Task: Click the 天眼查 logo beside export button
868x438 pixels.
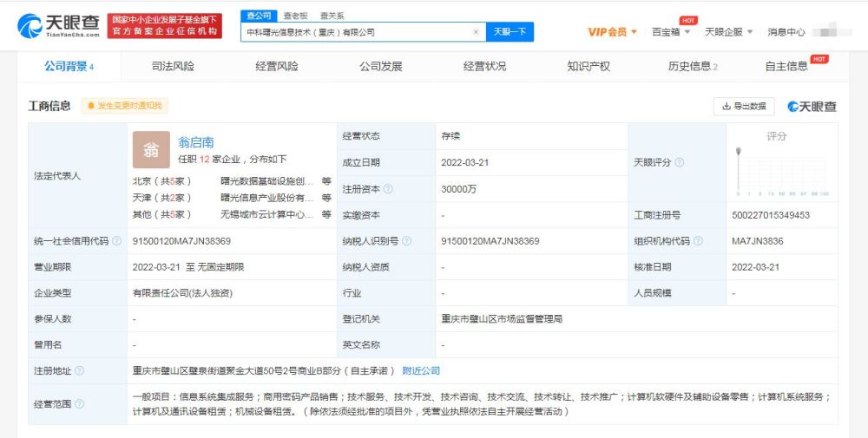Action: (x=812, y=106)
